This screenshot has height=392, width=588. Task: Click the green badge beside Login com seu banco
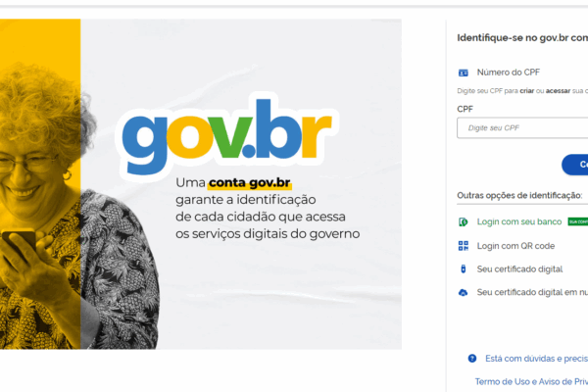tap(578, 221)
